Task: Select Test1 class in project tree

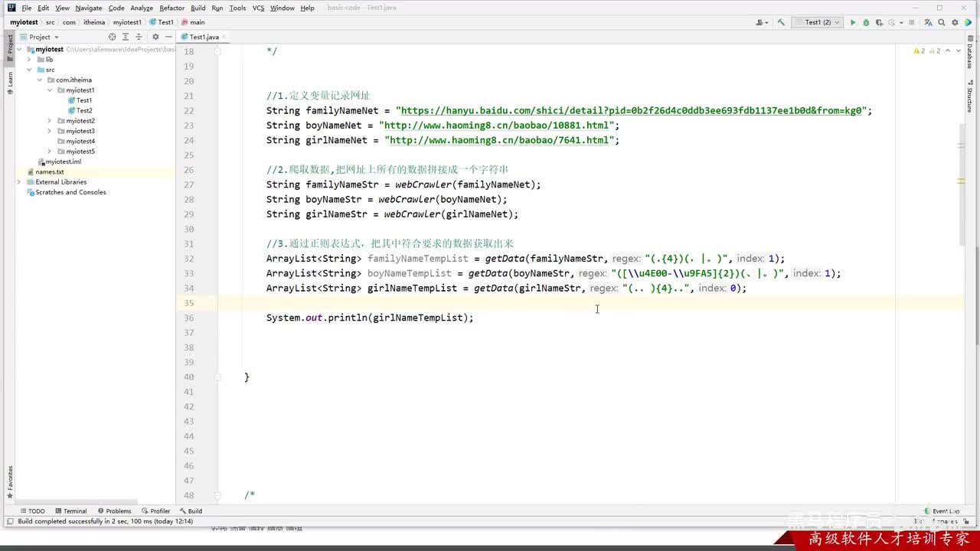Action: coord(80,100)
